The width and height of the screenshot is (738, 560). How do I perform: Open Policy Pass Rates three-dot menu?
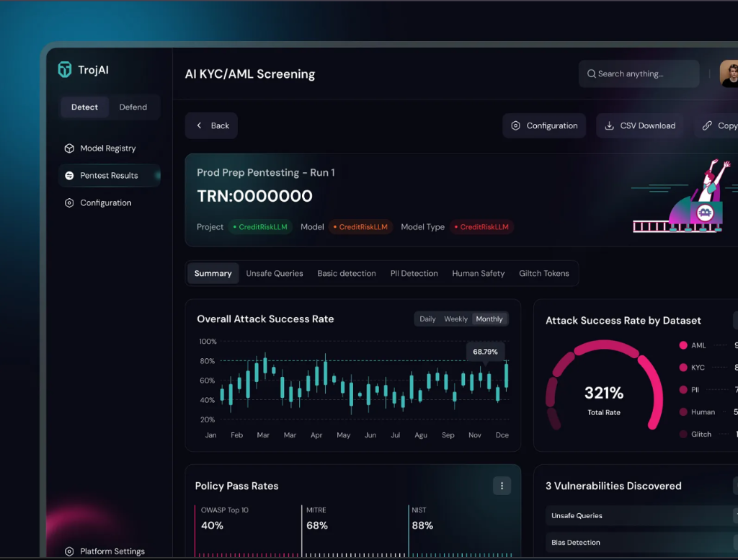pos(502,486)
